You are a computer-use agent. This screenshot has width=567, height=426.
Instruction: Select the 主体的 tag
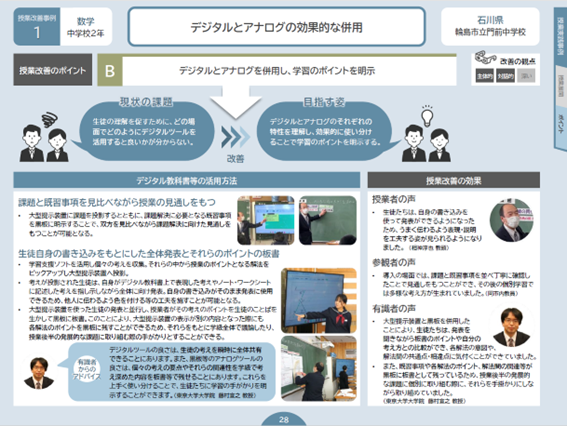(x=485, y=76)
